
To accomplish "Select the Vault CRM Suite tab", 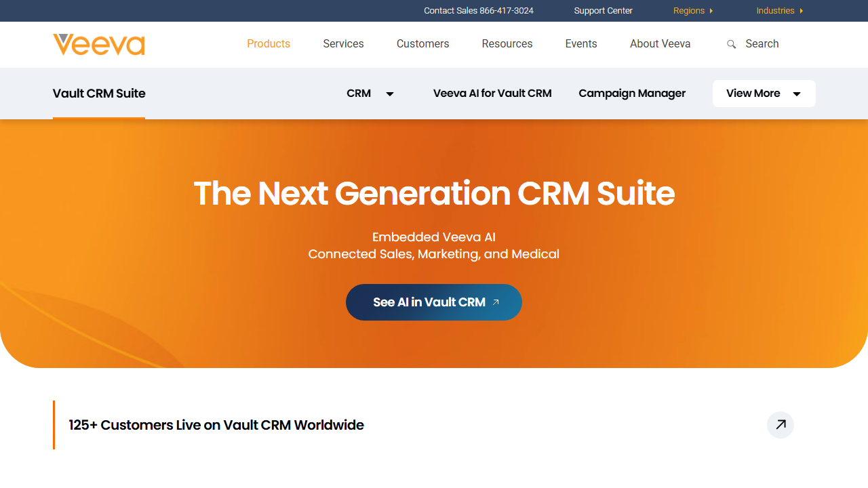I will pos(99,94).
